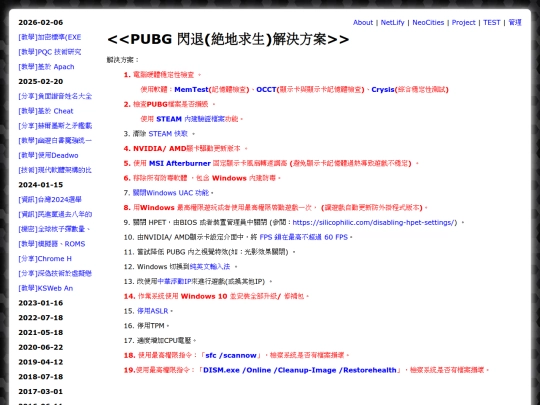Open the PQC 技術研究 sidebar article
The width and height of the screenshot is (540, 405).
[x=50, y=52]
